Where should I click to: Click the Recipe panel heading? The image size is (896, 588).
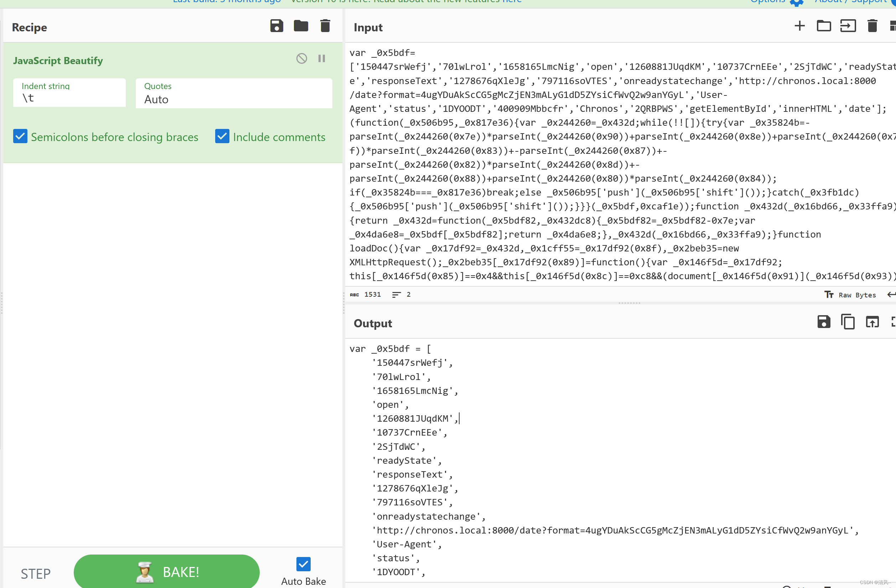[x=29, y=27]
